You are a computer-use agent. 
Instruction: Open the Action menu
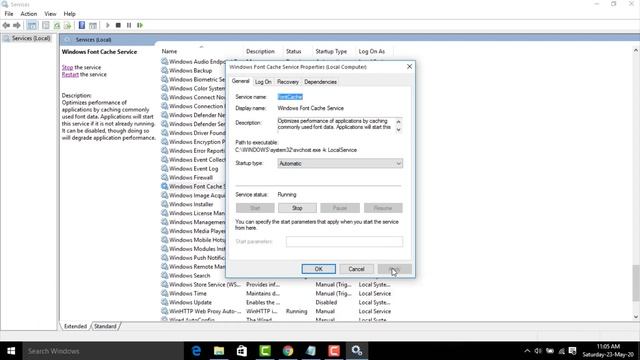pos(29,14)
